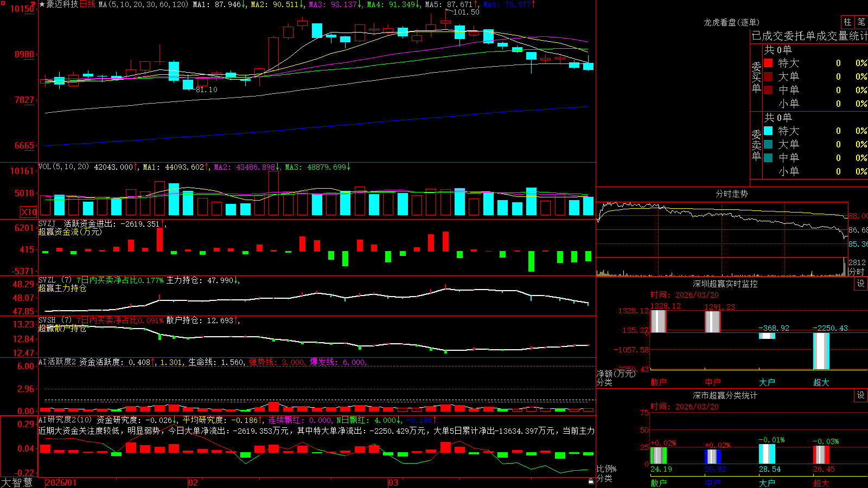
Task: Click the 分时走势 panel title
Action: point(732,194)
